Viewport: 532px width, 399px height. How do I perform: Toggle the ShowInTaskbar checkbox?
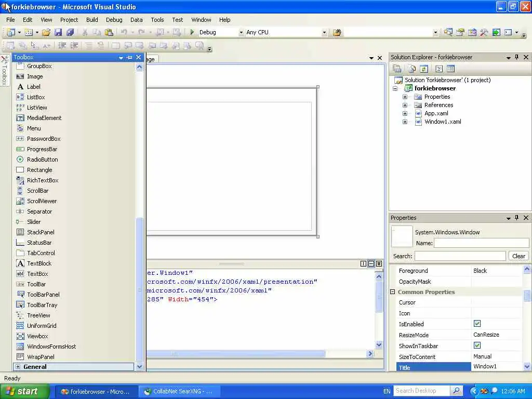tap(477, 345)
